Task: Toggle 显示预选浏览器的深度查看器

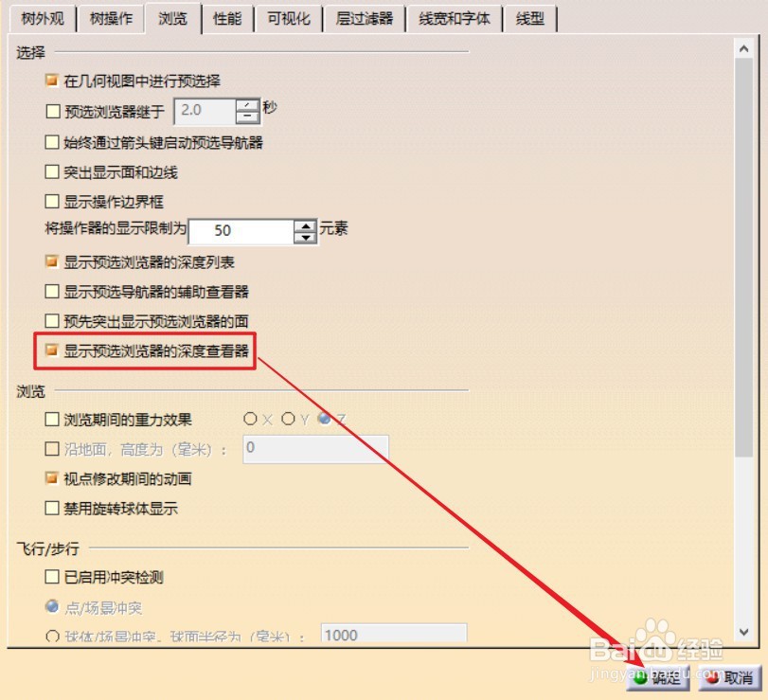Action: [x=52, y=350]
